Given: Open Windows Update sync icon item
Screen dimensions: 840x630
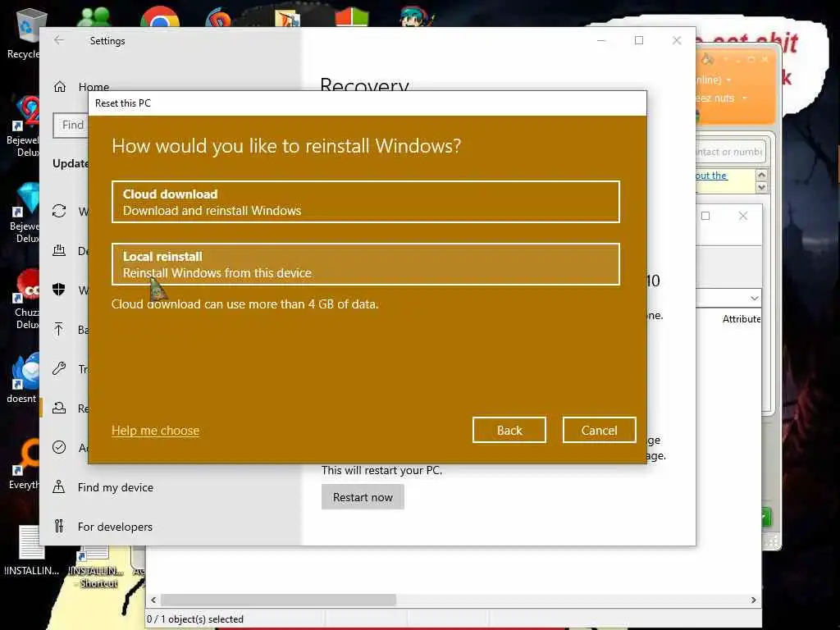Looking at the screenshot, I should [59, 211].
